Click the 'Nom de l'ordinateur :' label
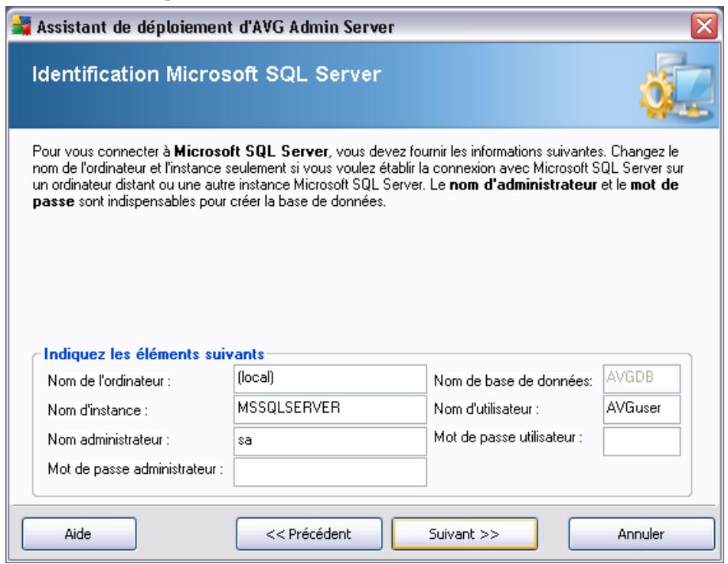The height and width of the screenshot is (564, 728). coord(109,381)
